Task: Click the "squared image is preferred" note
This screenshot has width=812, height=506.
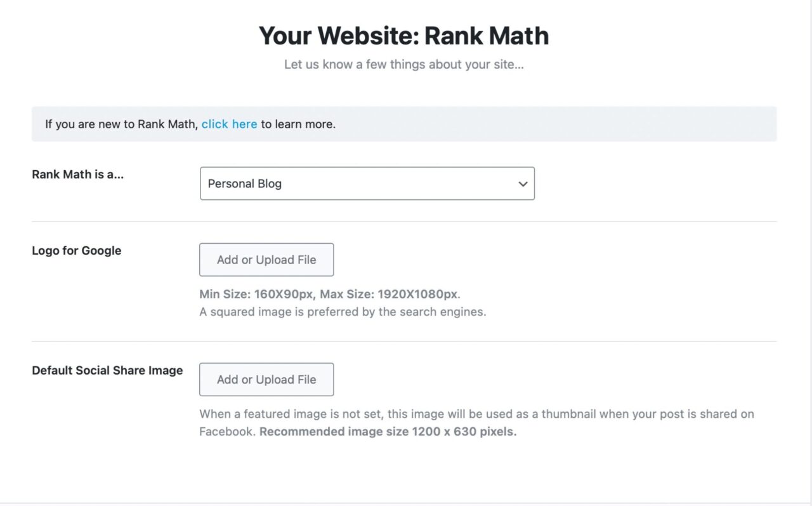Action: pyautogui.click(x=343, y=312)
